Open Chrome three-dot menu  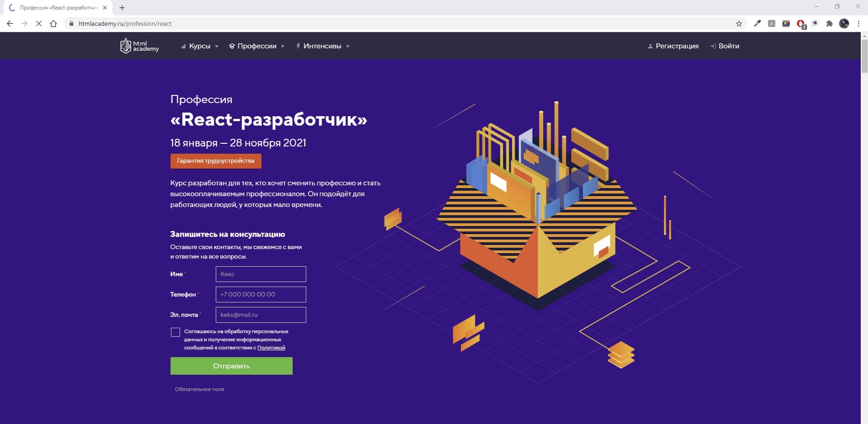coord(859,24)
